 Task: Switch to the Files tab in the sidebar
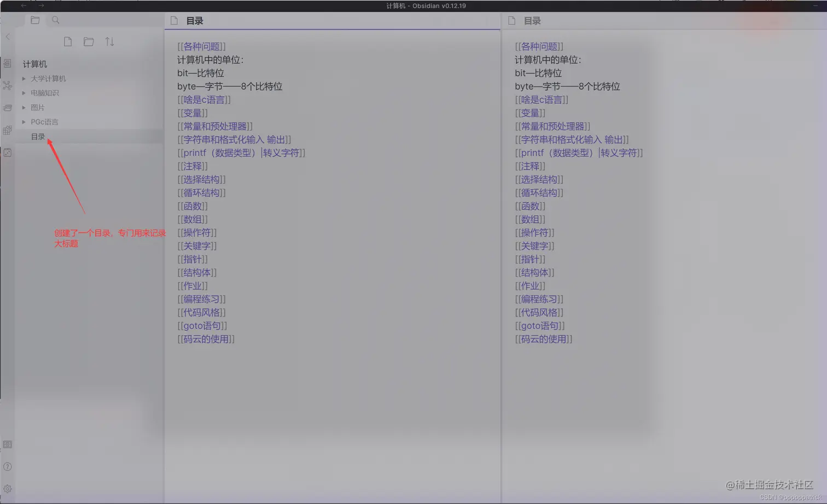point(35,20)
